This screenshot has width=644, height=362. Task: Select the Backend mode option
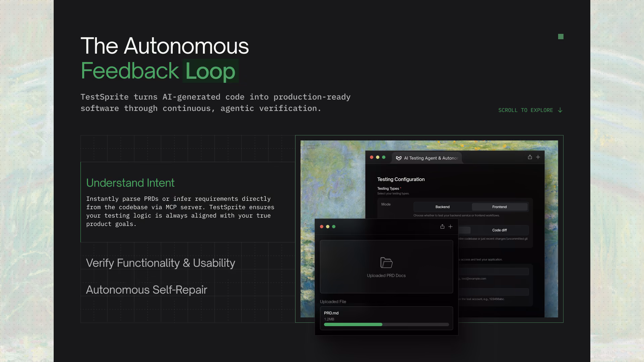[442, 207]
